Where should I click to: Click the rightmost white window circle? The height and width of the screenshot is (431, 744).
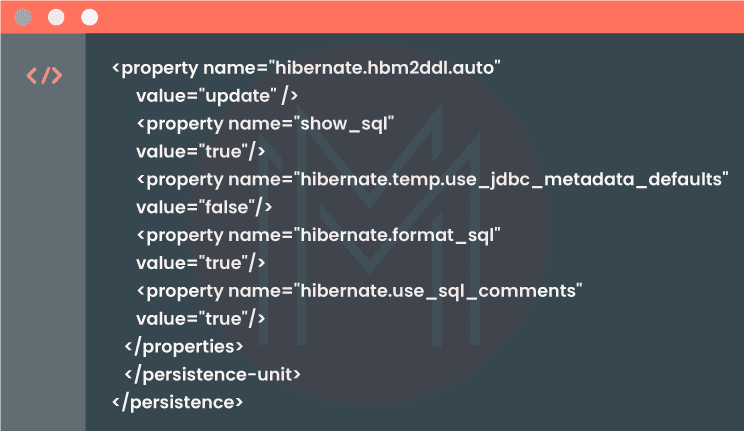coord(89,17)
